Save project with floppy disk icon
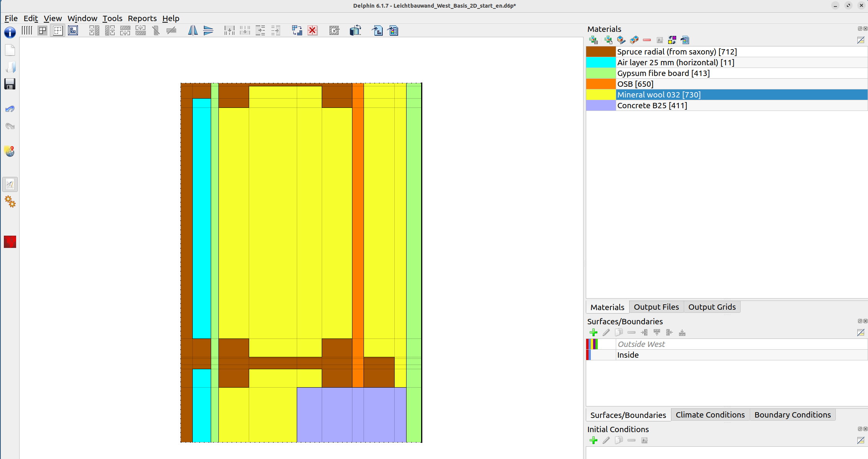868x459 pixels. coord(10,84)
